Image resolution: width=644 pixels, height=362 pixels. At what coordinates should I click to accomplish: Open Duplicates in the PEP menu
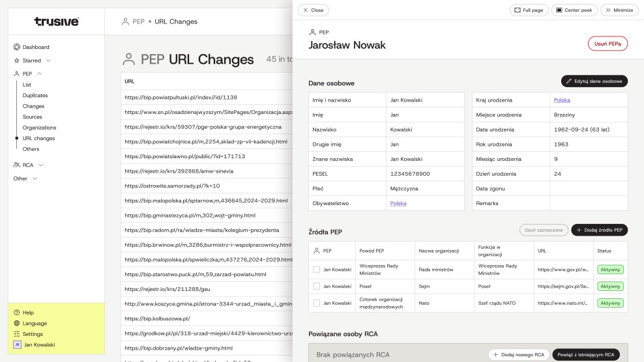tap(35, 95)
